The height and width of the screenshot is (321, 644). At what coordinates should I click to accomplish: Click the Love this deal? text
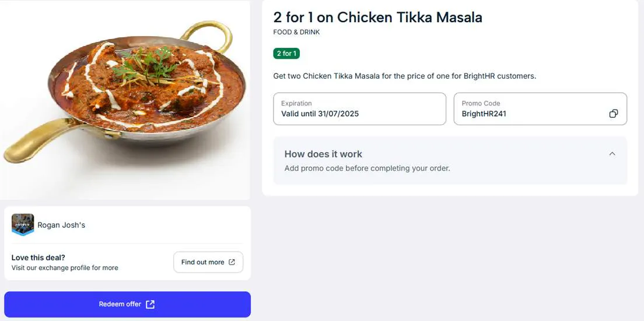coord(38,257)
